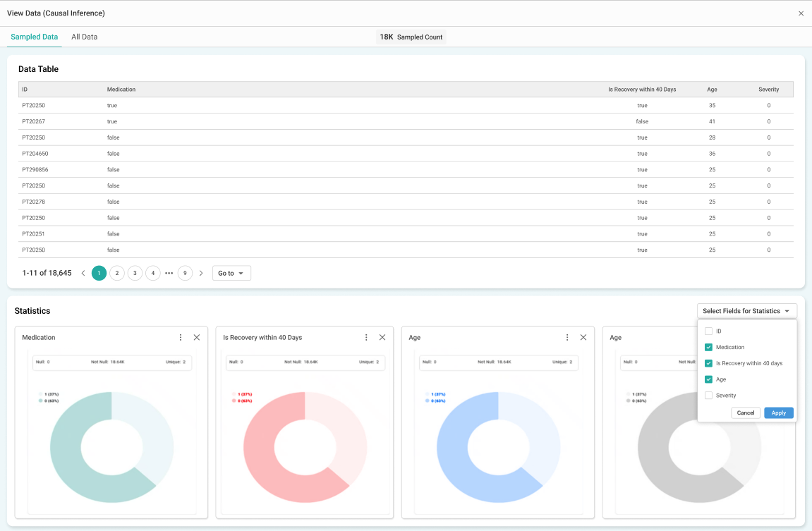Screen dimensions: 812x531
Task: Remove the Medication statistics card
Action: 197,338
